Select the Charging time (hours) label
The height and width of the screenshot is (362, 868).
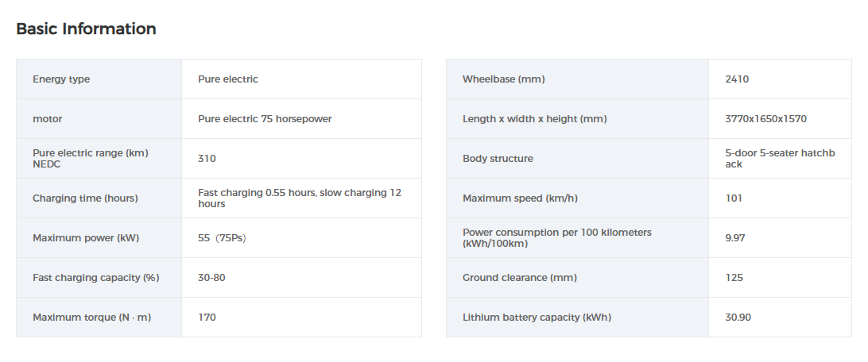85,198
